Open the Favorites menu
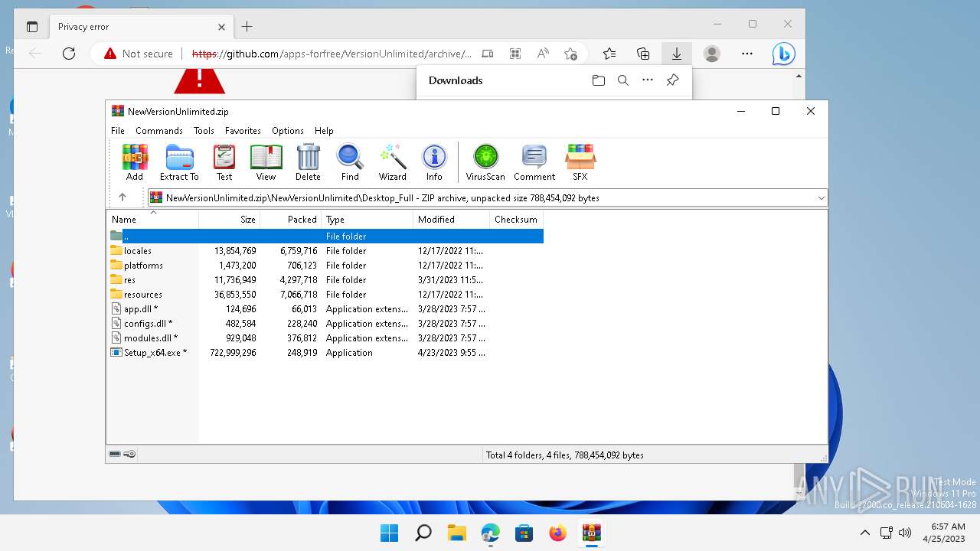 pos(243,131)
